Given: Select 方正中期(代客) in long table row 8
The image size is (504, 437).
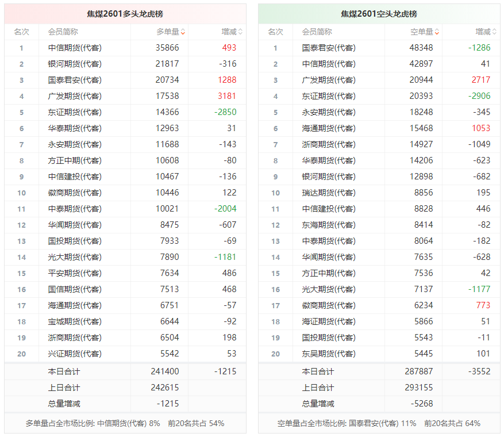Looking at the screenshot, I should (75, 160).
